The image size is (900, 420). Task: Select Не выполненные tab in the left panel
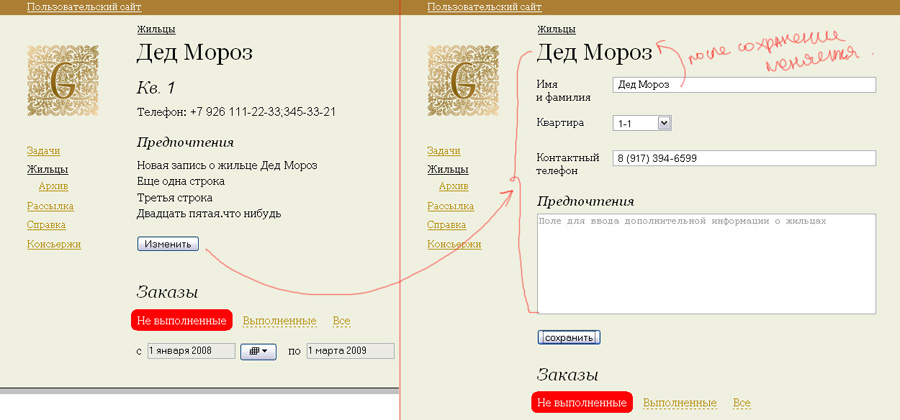(181, 320)
